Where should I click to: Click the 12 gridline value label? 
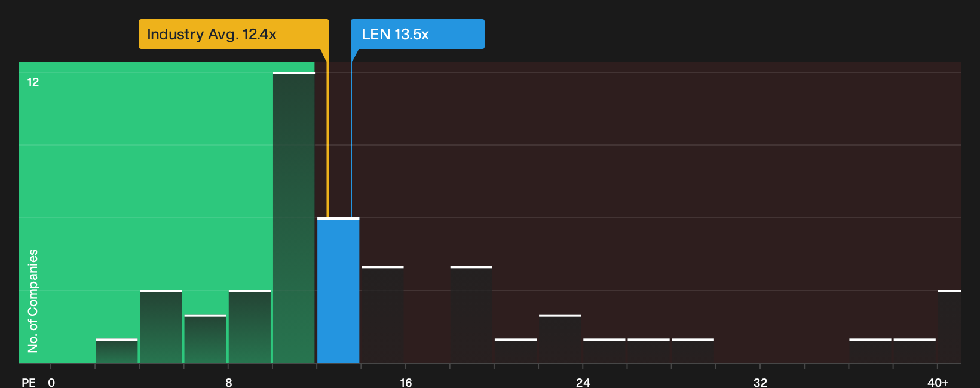[x=33, y=82]
